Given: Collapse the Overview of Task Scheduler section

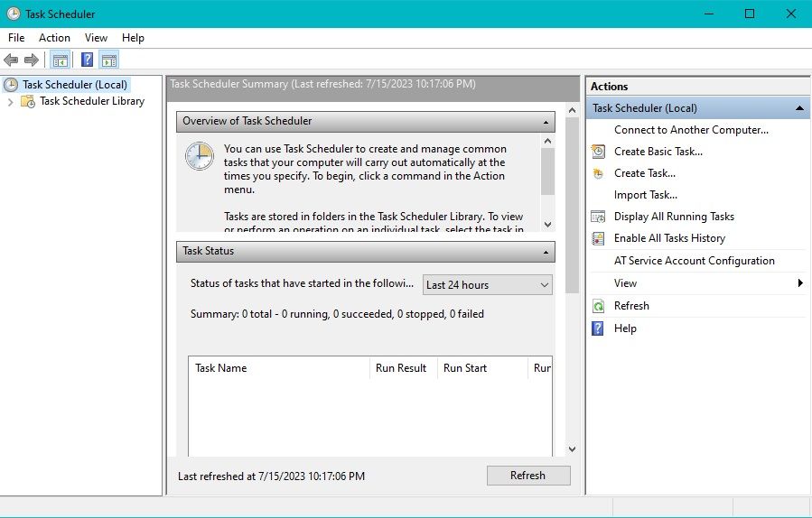Looking at the screenshot, I should [546, 122].
